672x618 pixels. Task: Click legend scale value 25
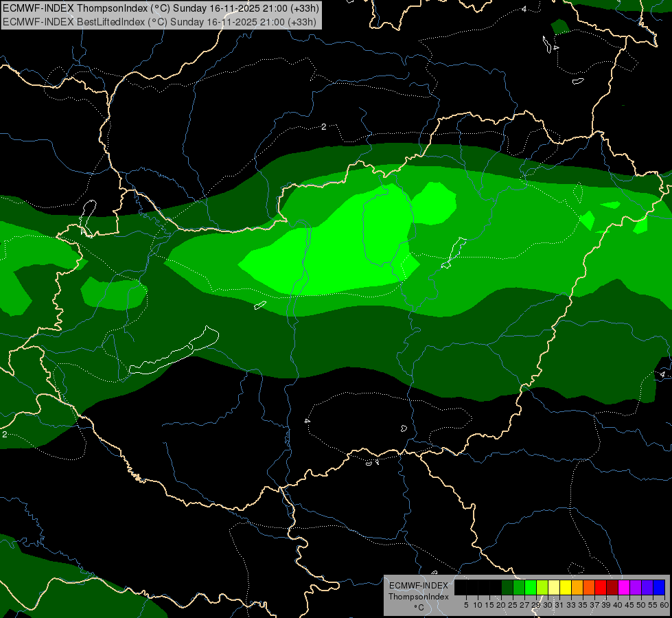513,605
